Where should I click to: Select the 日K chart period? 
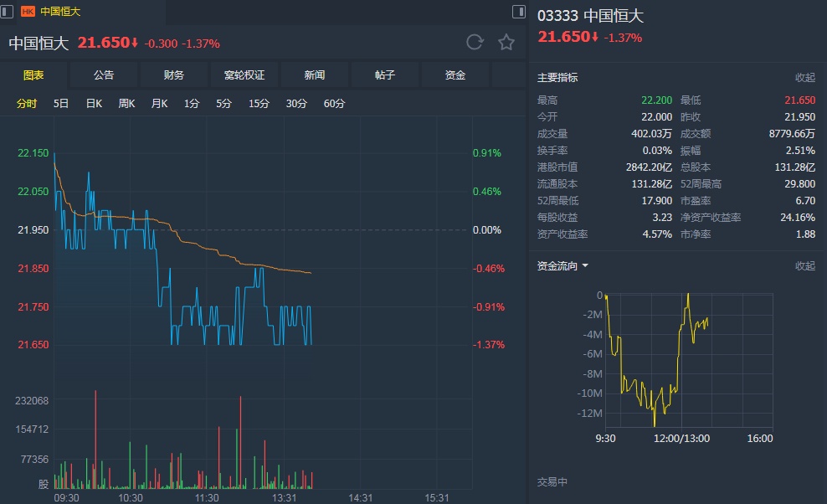(x=94, y=104)
